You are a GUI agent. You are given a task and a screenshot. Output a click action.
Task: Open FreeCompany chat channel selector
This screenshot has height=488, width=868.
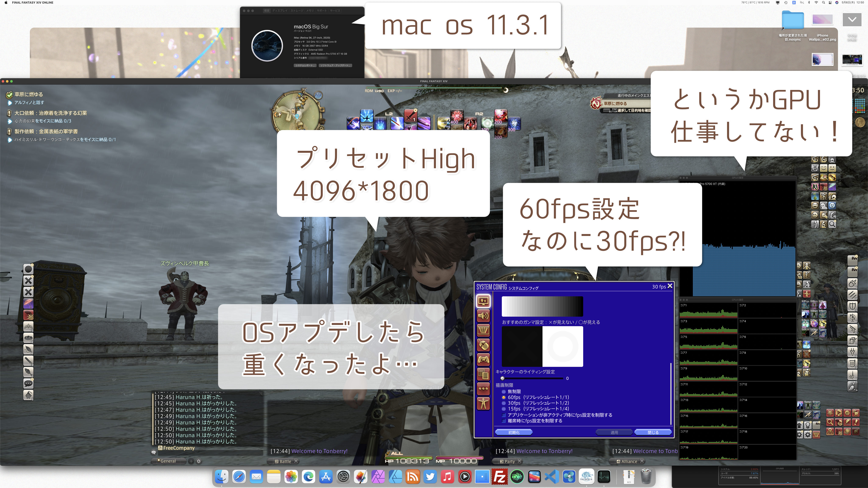click(177, 448)
